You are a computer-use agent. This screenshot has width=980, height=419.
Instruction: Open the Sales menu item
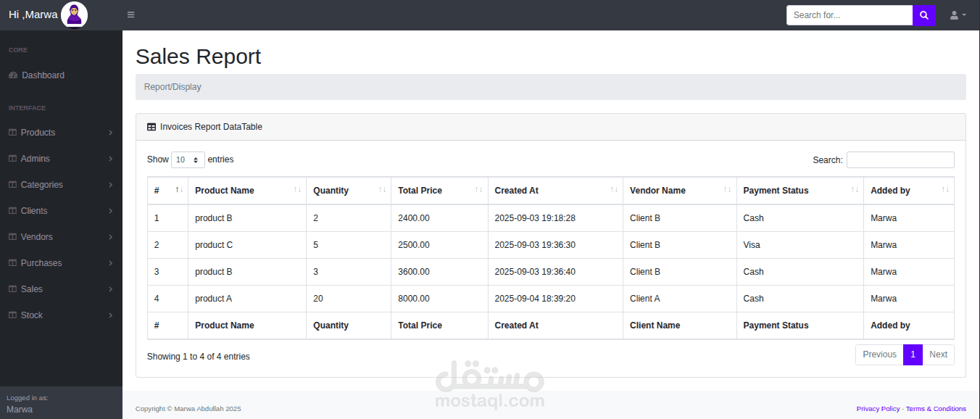click(x=61, y=289)
